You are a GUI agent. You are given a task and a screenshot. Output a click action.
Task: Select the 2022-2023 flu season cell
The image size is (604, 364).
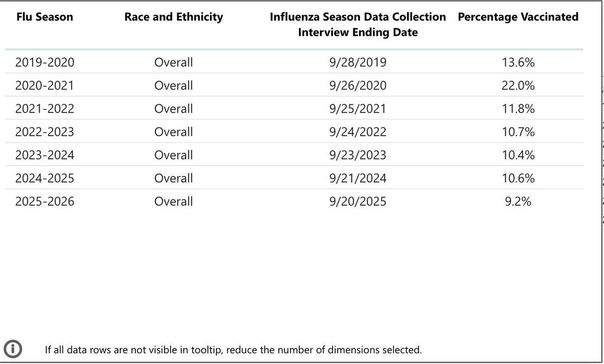[44, 132]
